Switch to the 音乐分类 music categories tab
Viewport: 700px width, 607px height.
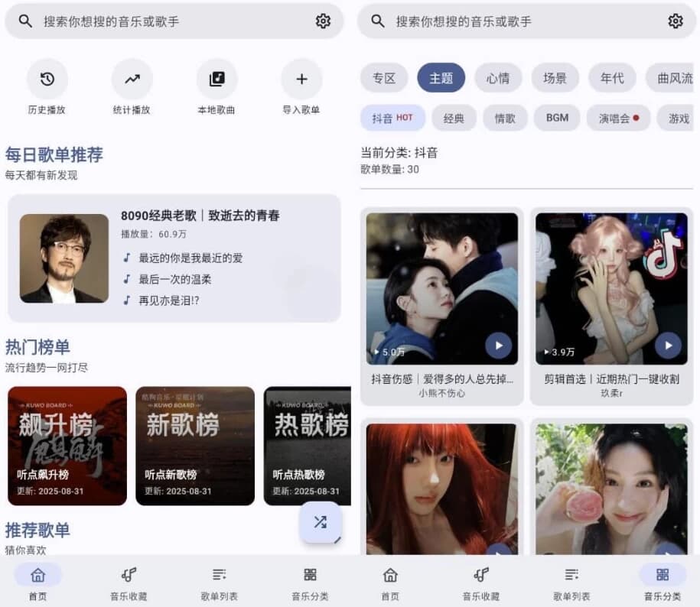310,581
